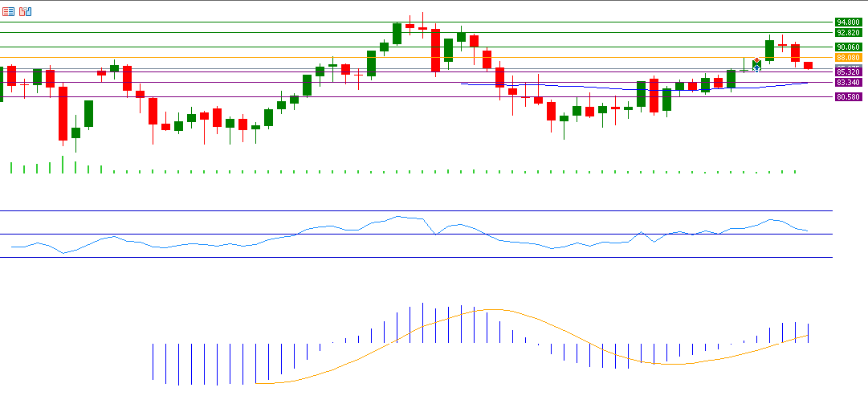Click the lower blue RSI boundary line
Screen dimensions: 868x408
tap(401, 258)
